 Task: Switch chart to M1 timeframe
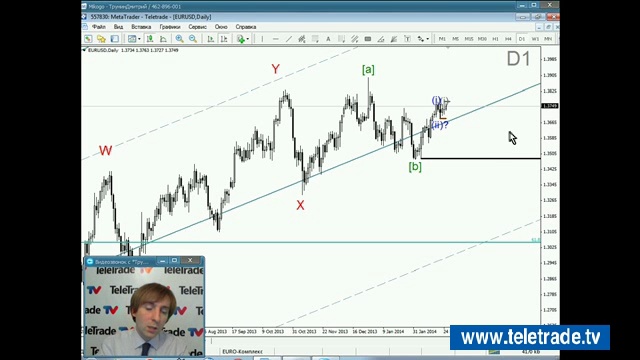tap(442, 39)
